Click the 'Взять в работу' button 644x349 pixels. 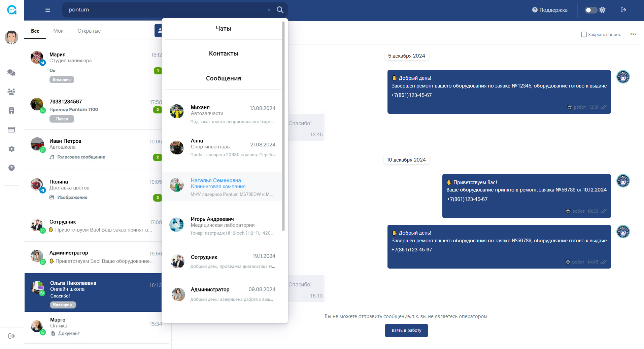406,330
